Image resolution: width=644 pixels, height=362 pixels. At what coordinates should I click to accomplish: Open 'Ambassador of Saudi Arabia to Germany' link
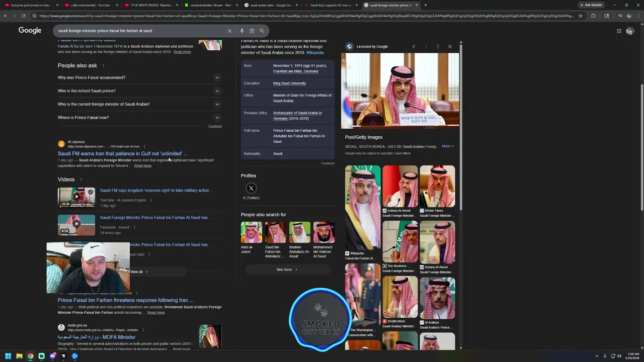coord(297,116)
